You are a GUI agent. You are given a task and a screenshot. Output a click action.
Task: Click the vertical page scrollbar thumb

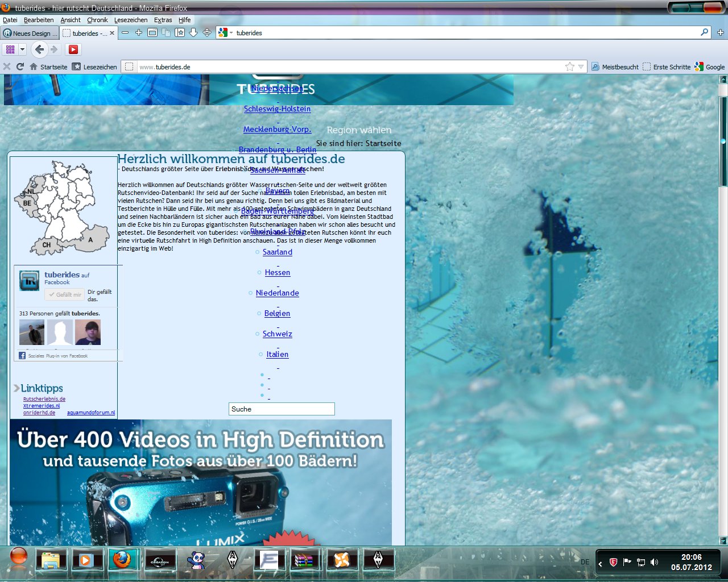pyautogui.click(x=723, y=141)
